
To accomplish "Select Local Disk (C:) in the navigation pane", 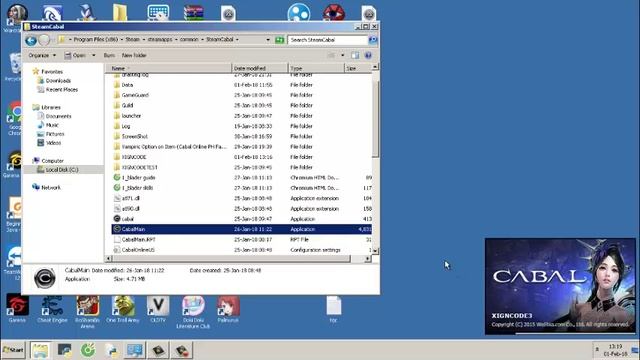I will coord(61,170).
